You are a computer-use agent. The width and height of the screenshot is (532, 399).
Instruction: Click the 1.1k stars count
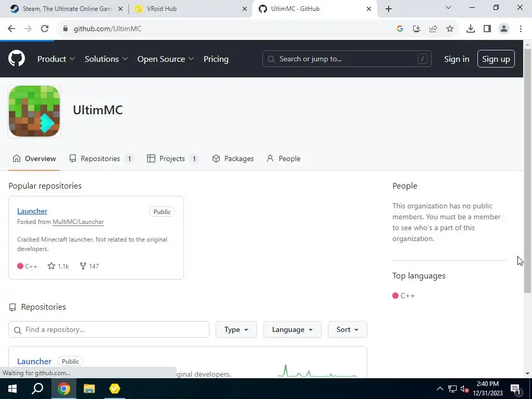(x=58, y=266)
